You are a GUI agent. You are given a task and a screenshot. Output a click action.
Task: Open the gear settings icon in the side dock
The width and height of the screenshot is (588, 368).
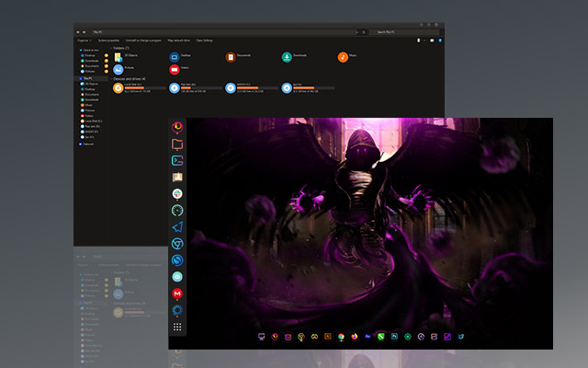177,310
